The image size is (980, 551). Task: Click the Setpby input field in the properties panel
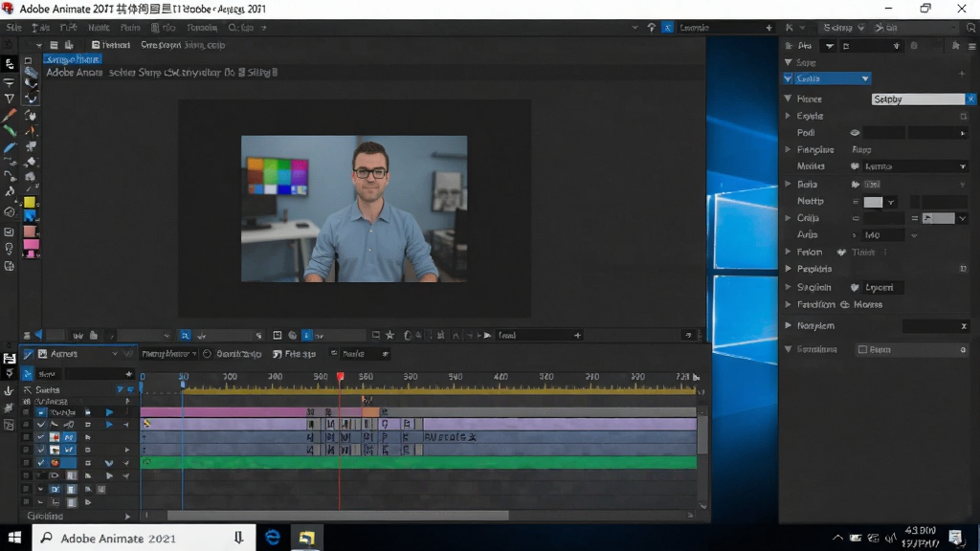coord(918,99)
